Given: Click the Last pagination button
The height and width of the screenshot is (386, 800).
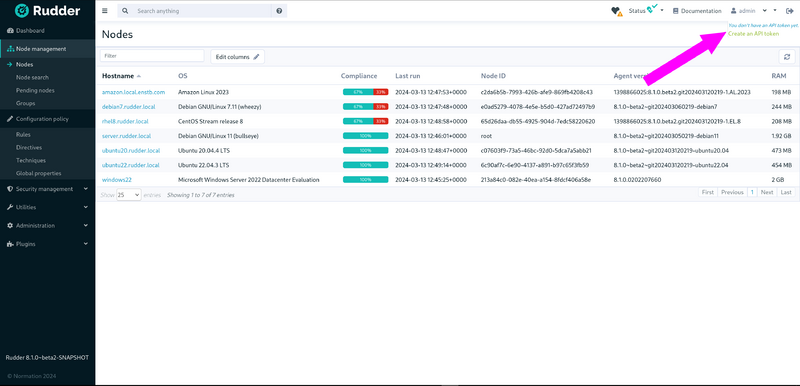Looking at the screenshot, I should (786, 192).
